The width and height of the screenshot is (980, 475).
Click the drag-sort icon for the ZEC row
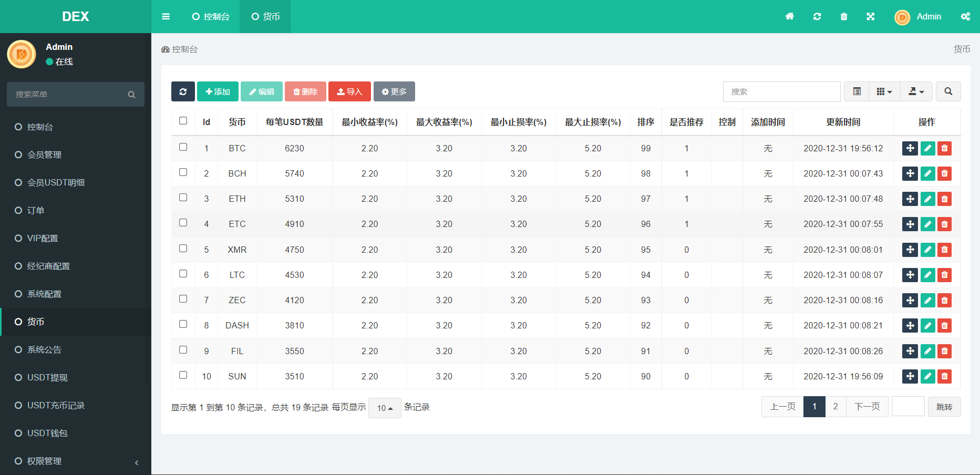(x=910, y=300)
